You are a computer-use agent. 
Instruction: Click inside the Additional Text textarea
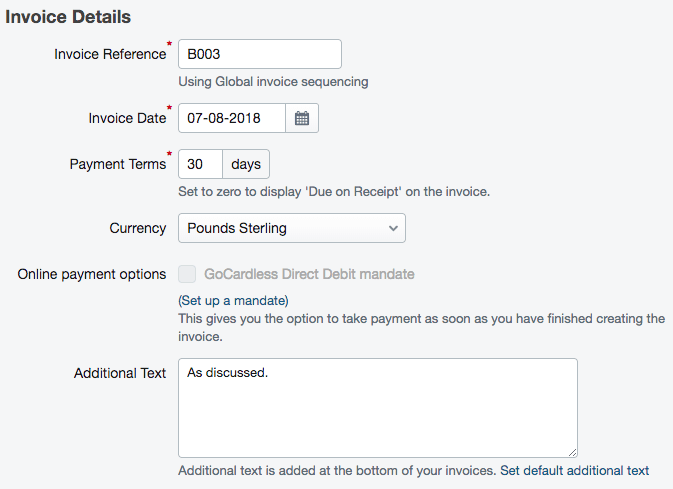click(x=378, y=408)
